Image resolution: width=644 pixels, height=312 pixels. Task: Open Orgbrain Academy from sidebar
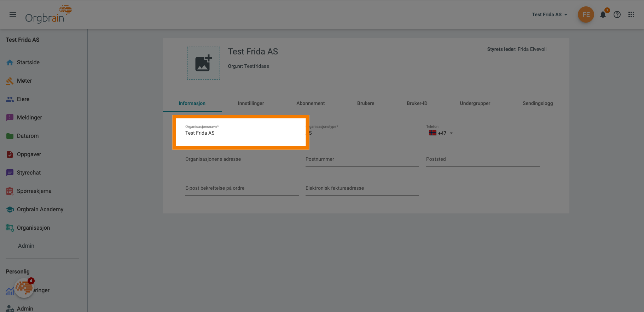coord(40,210)
